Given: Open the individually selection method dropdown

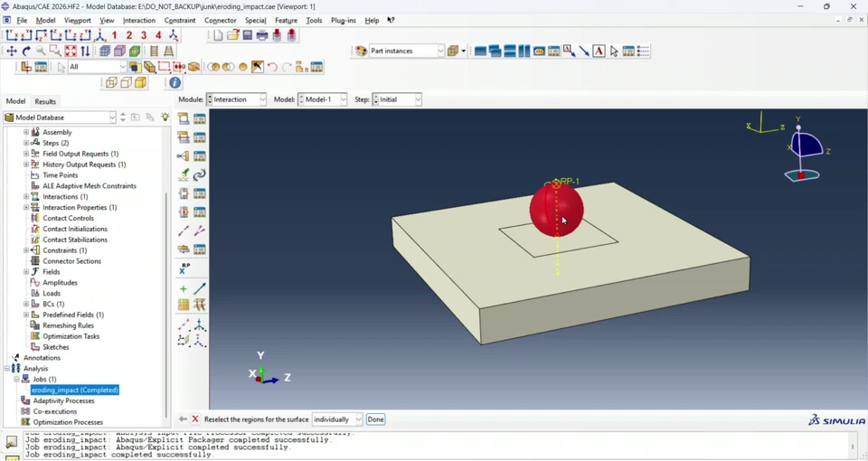Looking at the screenshot, I should 337,419.
